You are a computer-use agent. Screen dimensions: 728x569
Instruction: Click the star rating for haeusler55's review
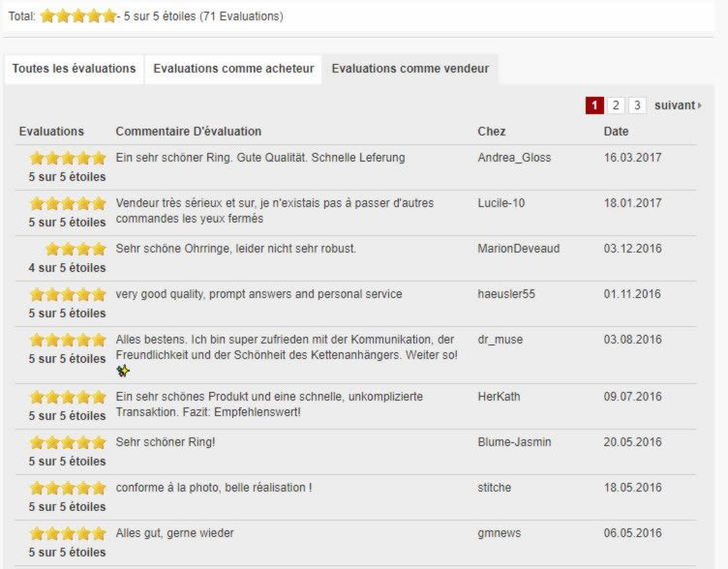pyautogui.click(x=67, y=294)
